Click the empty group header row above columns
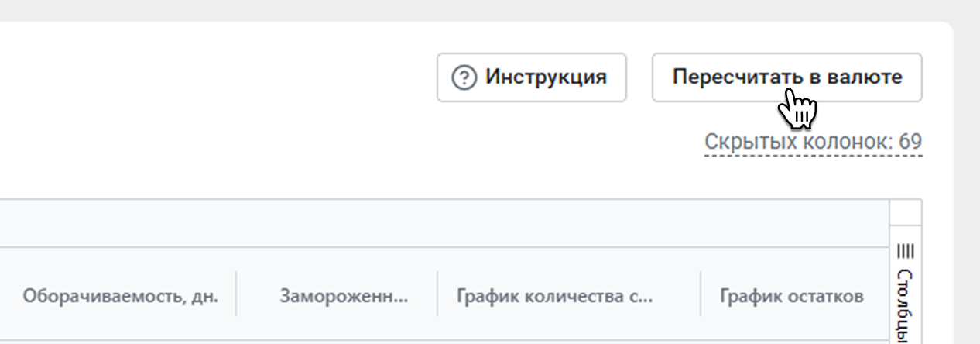The image size is (980, 344). point(445,224)
